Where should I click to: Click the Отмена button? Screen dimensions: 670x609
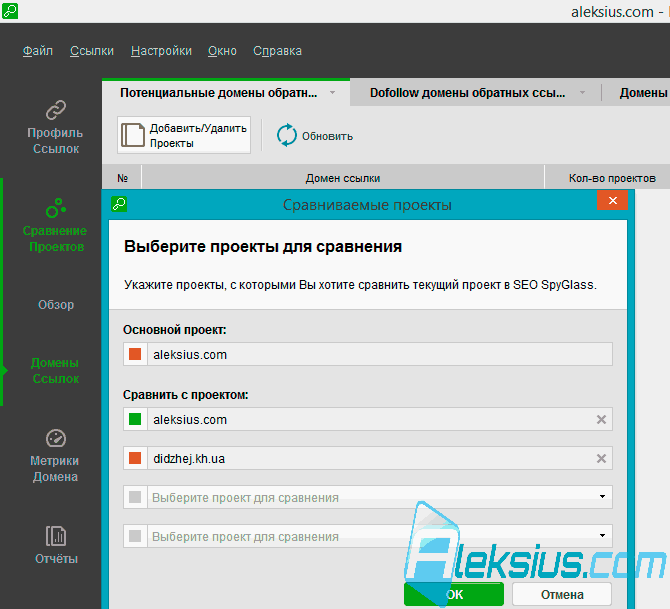coord(562,594)
